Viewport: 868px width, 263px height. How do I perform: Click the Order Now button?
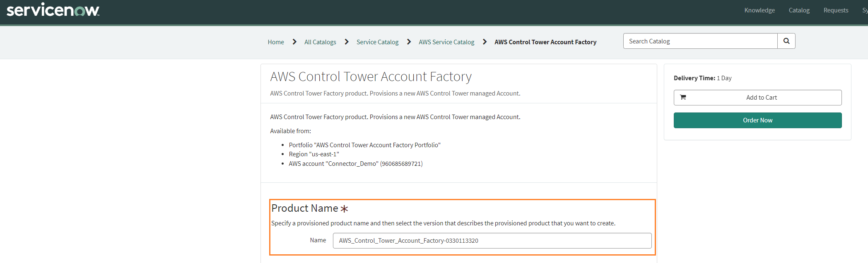pos(757,120)
